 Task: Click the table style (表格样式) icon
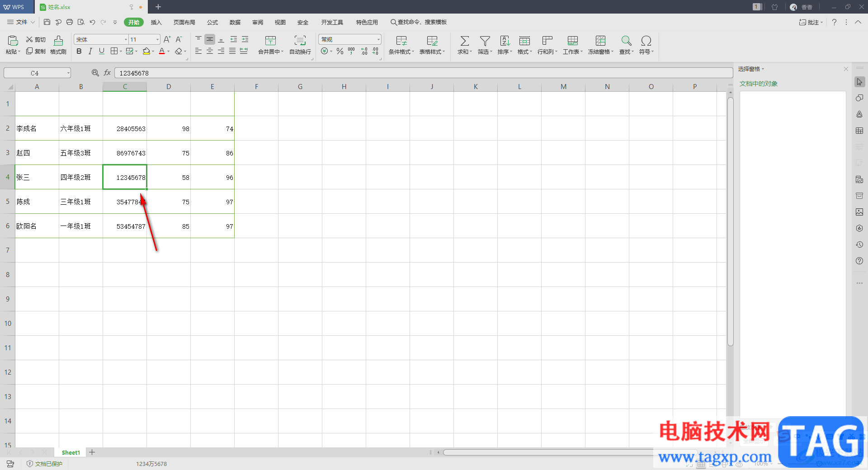click(432, 41)
